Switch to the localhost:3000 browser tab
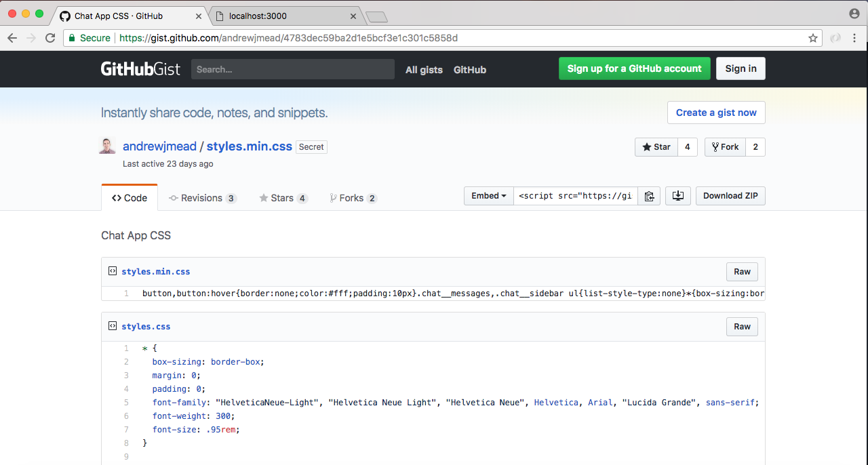This screenshot has width=868, height=465. (x=283, y=16)
